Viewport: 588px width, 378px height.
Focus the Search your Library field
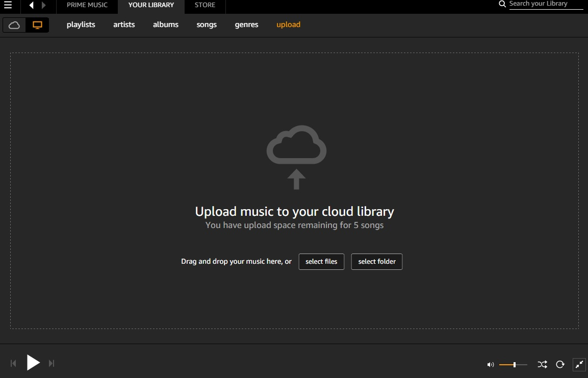546,4
